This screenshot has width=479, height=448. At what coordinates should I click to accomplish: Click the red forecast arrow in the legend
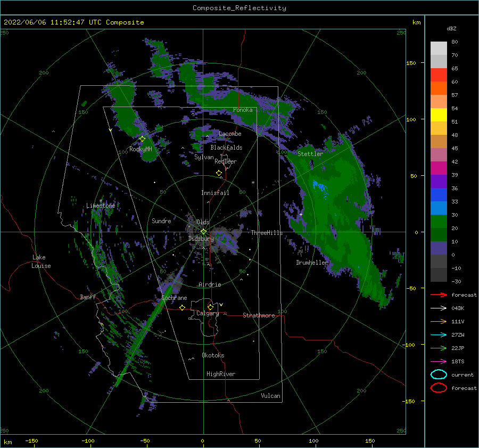tap(439, 295)
